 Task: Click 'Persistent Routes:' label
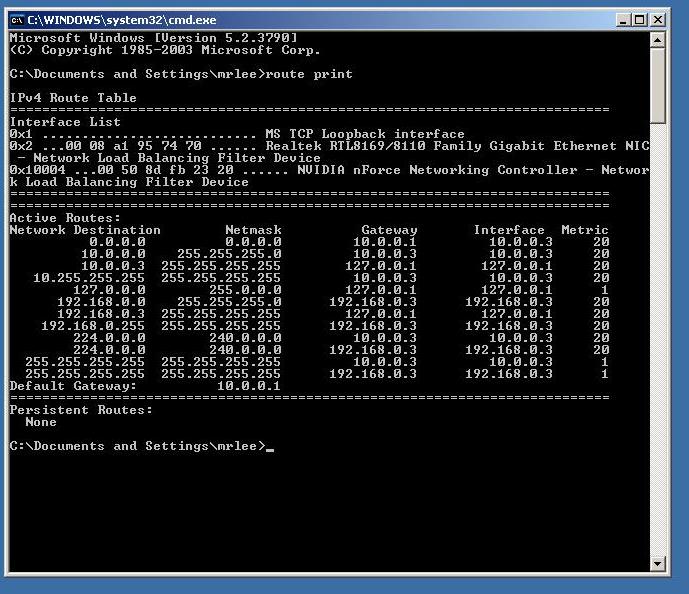pyautogui.click(x=81, y=410)
